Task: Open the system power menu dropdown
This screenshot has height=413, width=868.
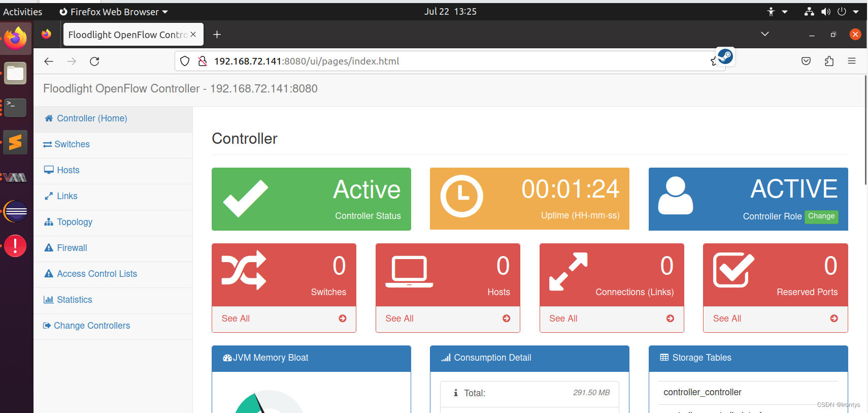Action: 856,12
